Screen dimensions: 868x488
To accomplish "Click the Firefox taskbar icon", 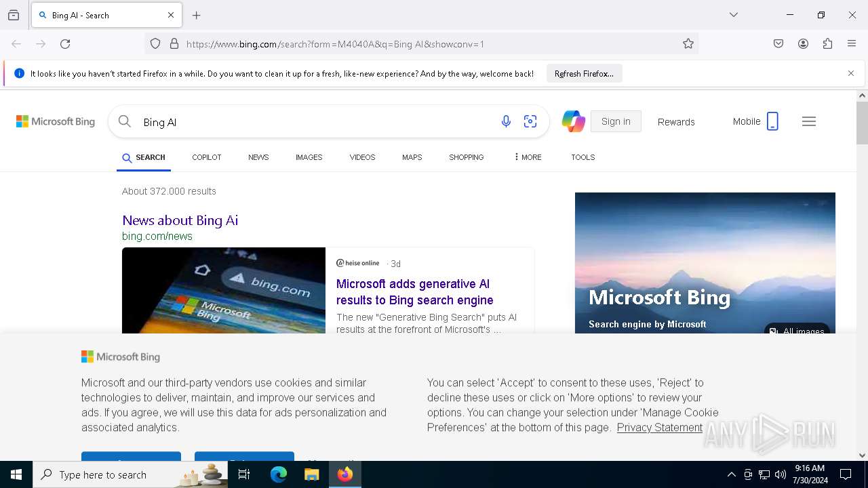I will (x=345, y=474).
